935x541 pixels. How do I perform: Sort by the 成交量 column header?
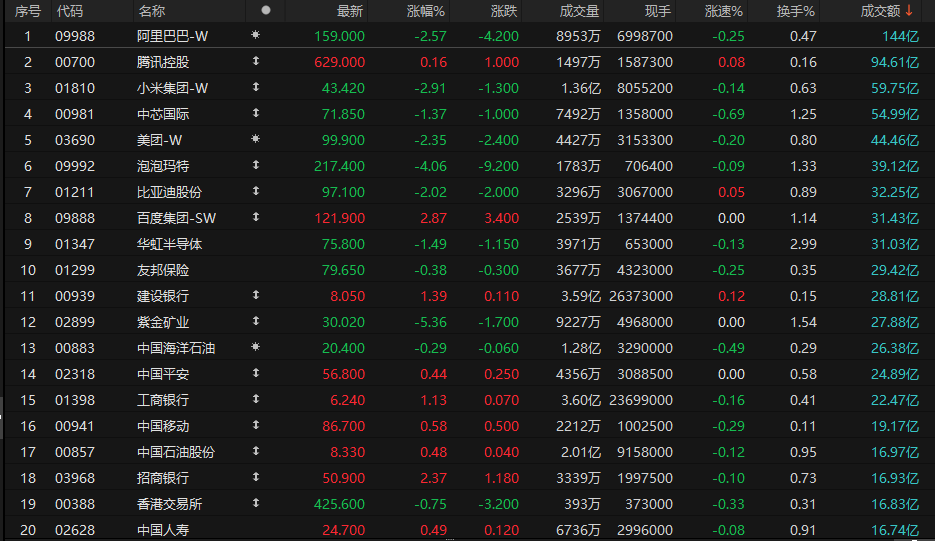pyautogui.click(x=579, y=11)
